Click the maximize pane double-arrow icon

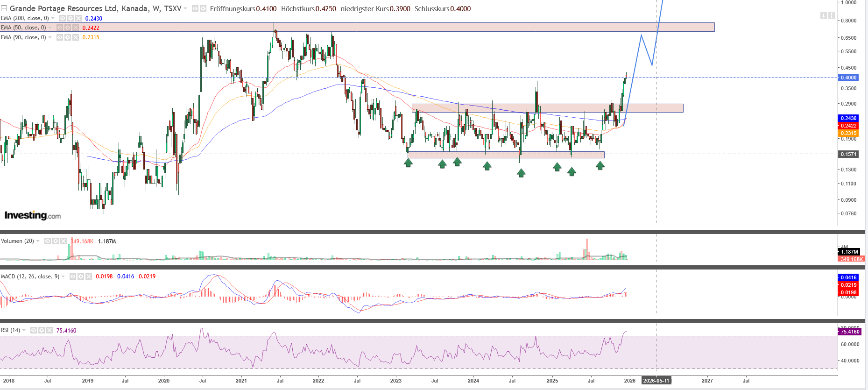point(832,15)
